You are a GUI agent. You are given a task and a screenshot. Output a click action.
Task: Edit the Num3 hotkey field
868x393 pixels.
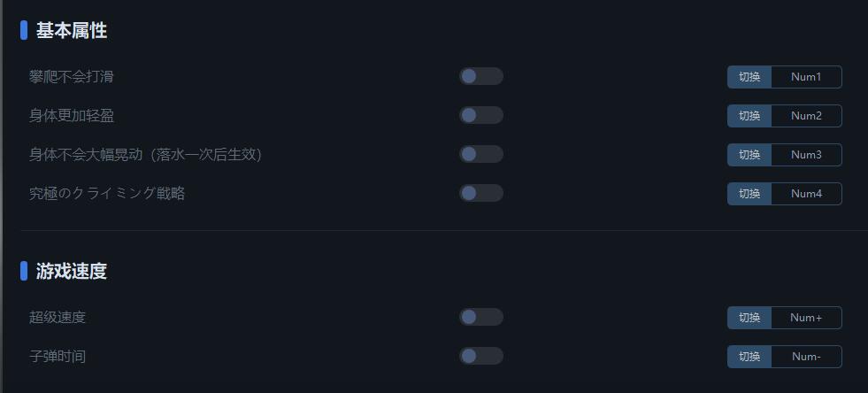click(x=807, y=154)
